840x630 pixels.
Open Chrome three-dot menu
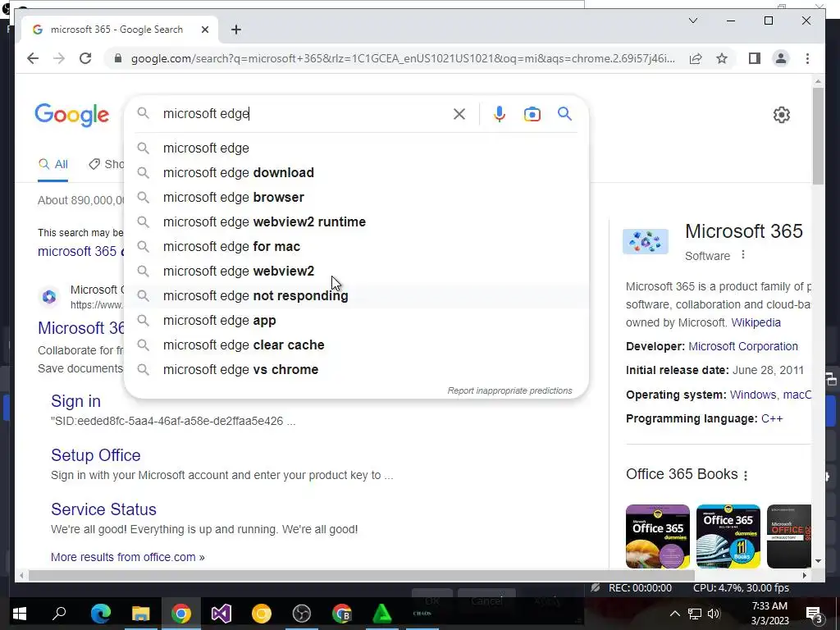[x=807, y=58]
